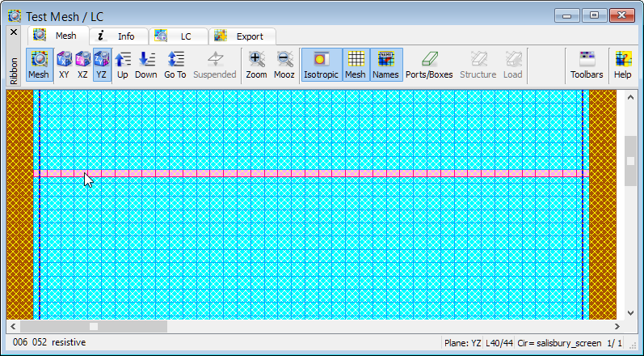Select the XY plane view icon
The image size is (644, 356).
[x=64, y=65]
